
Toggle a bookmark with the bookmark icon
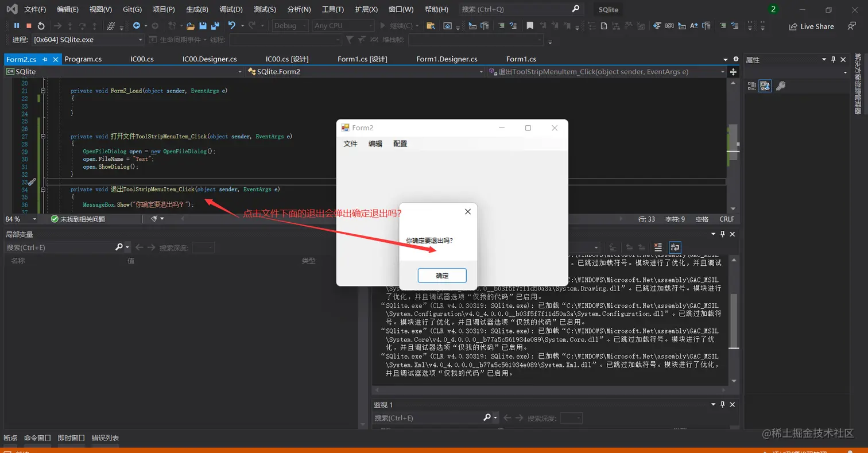coord(530,26)
